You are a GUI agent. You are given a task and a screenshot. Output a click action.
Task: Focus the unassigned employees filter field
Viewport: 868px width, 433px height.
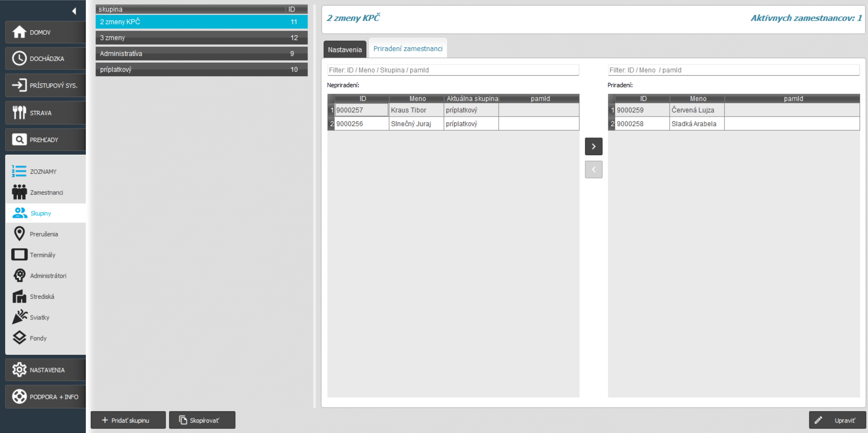pyautogui.click(x=453, y=70)
